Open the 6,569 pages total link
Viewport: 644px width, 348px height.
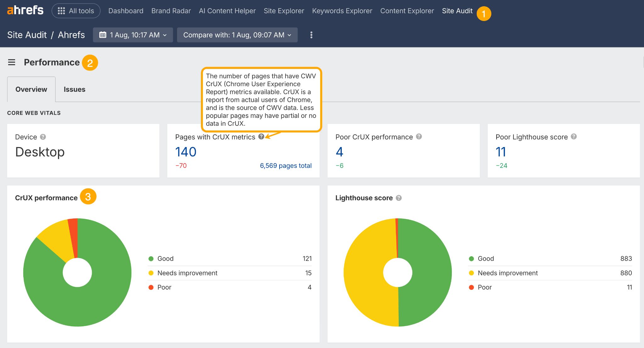(x=285, y=166)
